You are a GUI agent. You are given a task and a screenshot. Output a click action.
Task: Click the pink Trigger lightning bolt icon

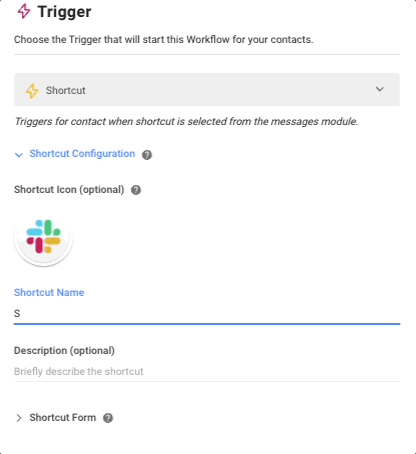coord(24,11)
